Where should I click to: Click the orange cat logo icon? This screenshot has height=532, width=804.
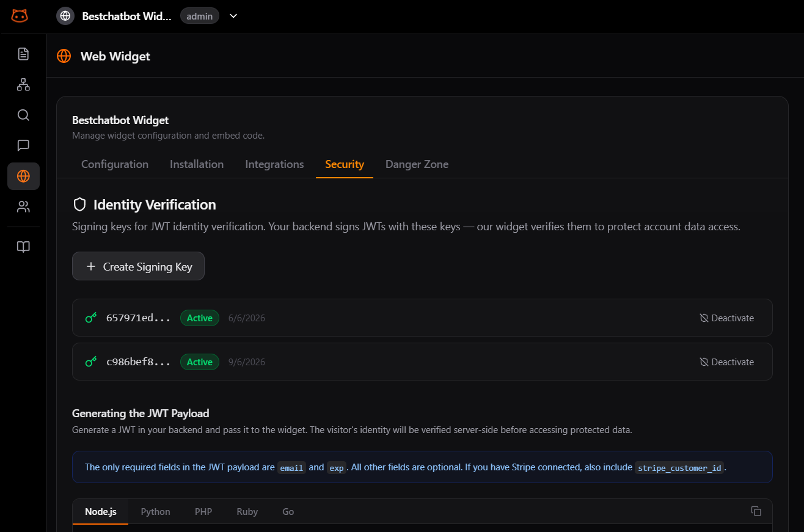tap(20, 16)
